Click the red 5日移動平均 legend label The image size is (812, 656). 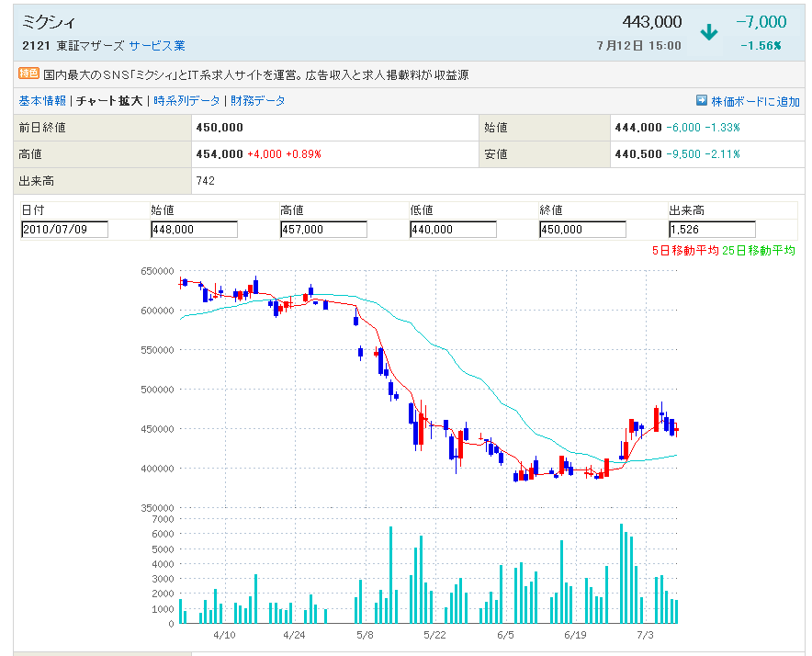683,251
